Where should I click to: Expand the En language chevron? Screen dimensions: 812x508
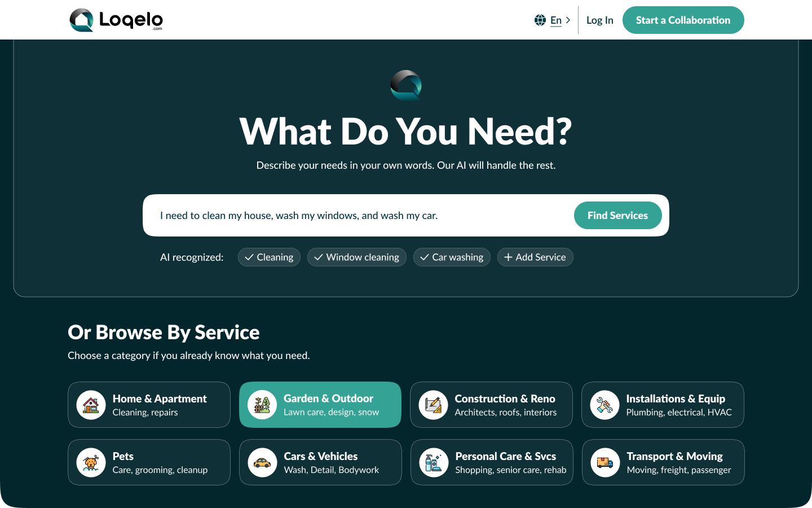pos(568,20)
